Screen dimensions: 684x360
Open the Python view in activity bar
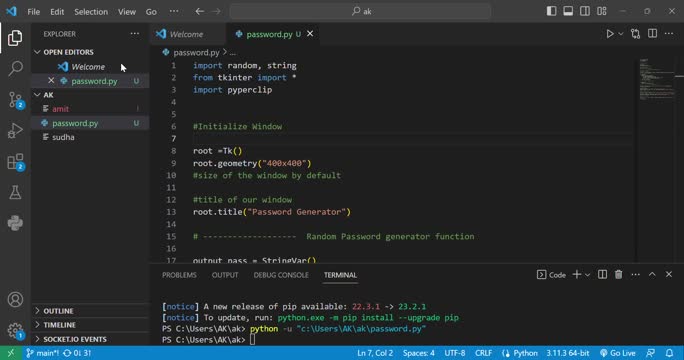(x=15, y=223)
